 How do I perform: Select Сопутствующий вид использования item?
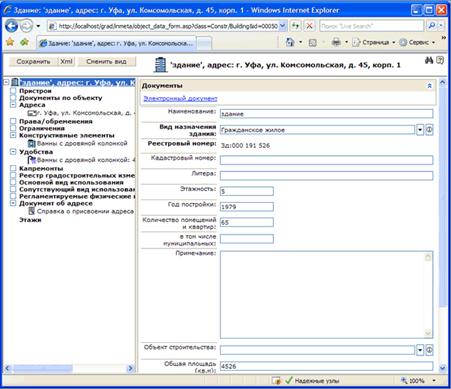pos(77,189)
